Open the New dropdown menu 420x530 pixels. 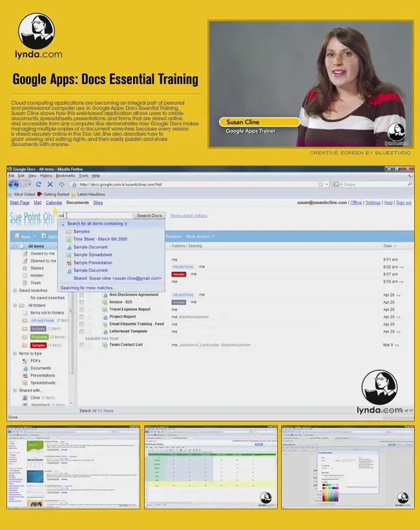pyautogui.click(x=25, y=237)
